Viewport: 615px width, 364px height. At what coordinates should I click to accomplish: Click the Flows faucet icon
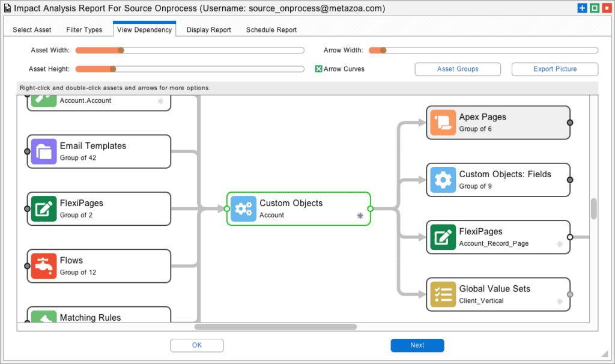pyautogui.click(x=43, y=266)
